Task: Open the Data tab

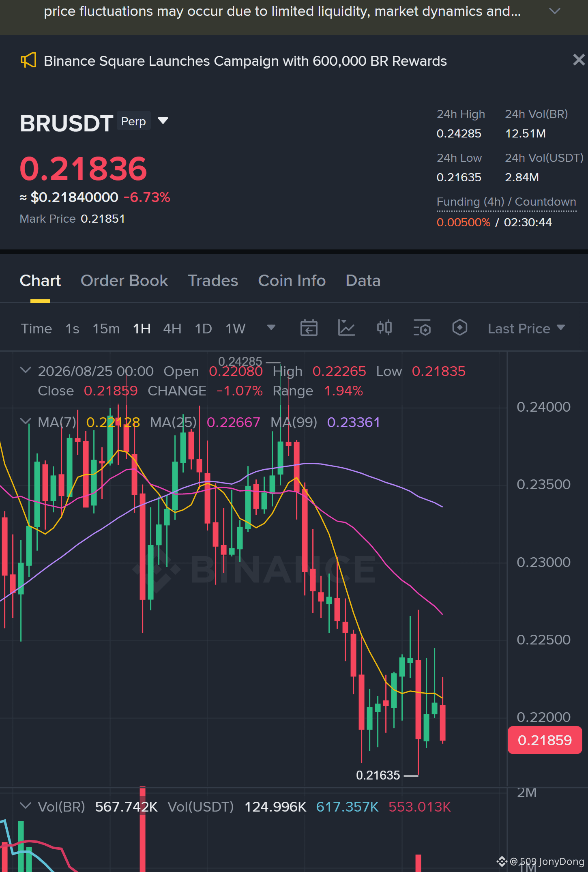Action: click(363, 281)
